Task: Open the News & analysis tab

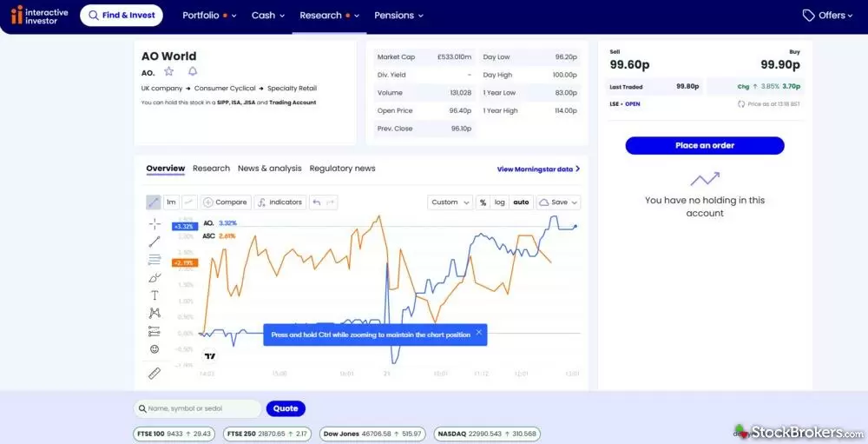Action: 269,169
